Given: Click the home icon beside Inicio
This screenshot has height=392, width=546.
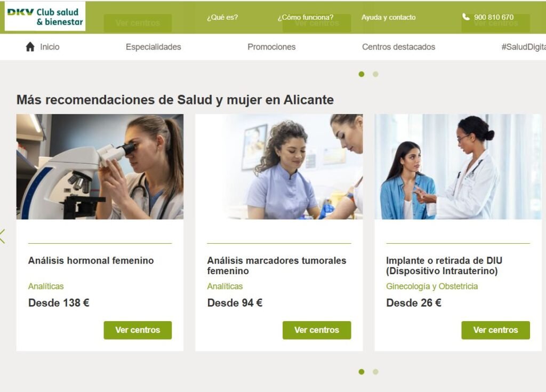Looking at the screenshot, I should click(30, 47).
